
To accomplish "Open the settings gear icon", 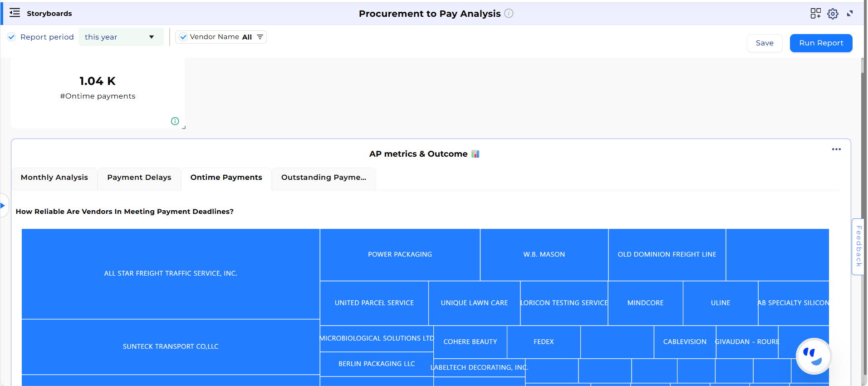I will coord(833,14).
